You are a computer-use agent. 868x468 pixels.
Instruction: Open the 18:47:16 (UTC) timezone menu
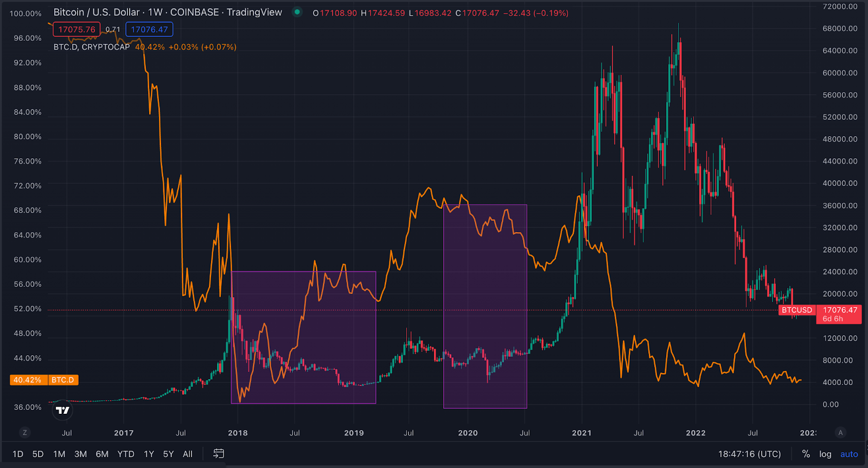tap(750, 454)
